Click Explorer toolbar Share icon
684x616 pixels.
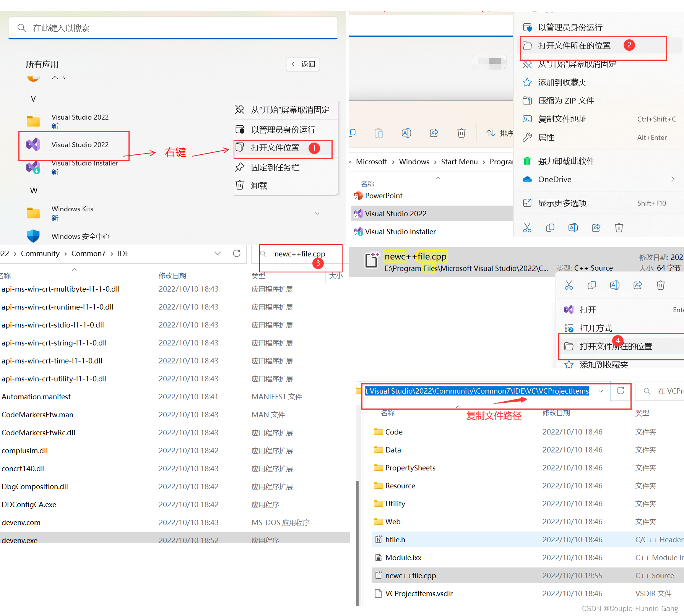tap(434, 133)
